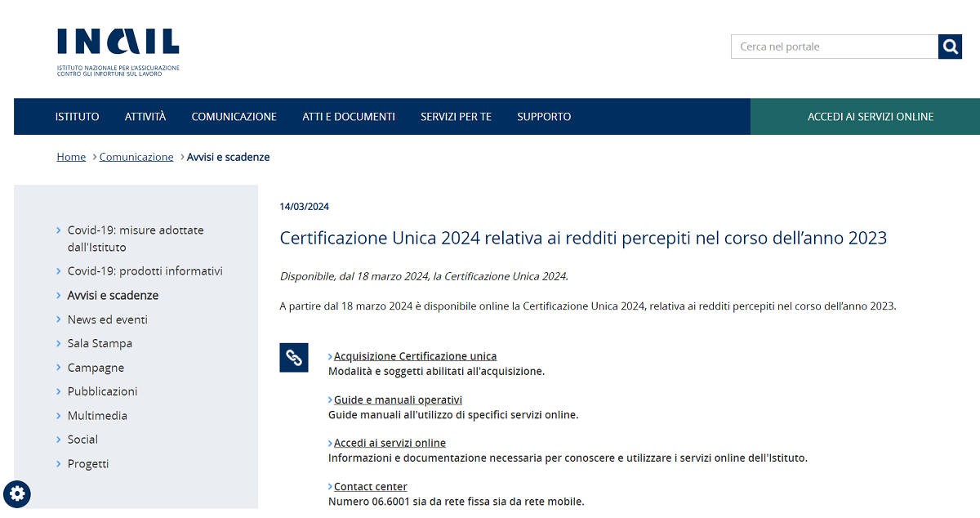
Task: Open Social sidebar item
Action: [x=82, y=440]
